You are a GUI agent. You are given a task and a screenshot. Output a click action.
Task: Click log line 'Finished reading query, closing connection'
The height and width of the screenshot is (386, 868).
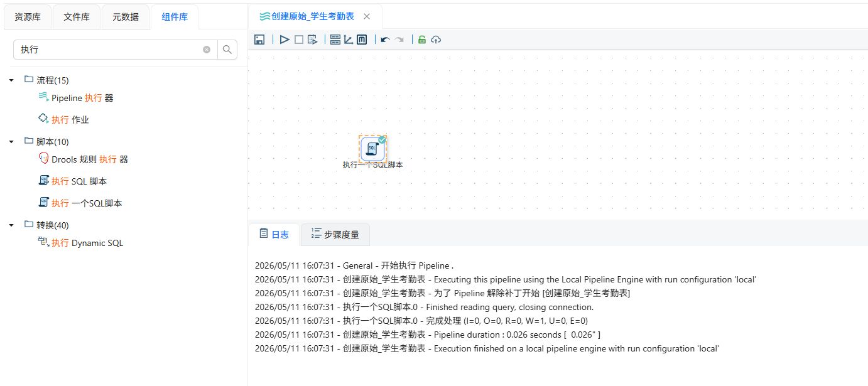click(424, 307)
